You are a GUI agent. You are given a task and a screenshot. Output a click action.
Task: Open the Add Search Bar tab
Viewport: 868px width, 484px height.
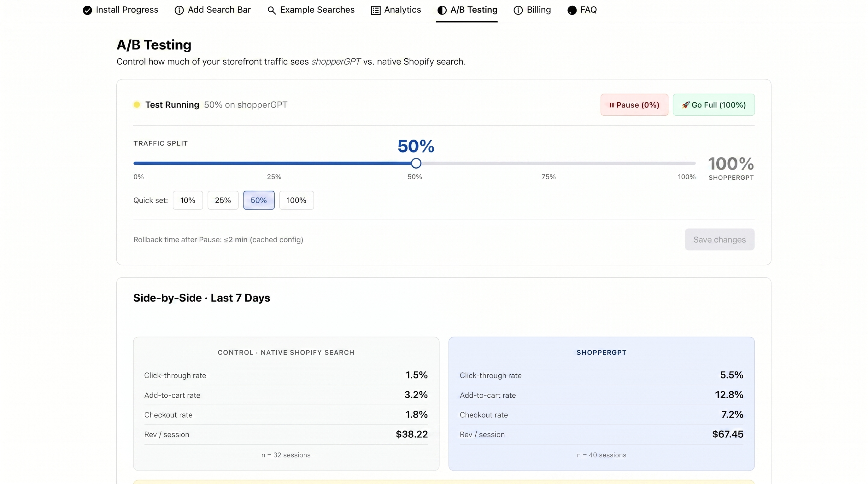pyautogui.click(x=213, y=10)
